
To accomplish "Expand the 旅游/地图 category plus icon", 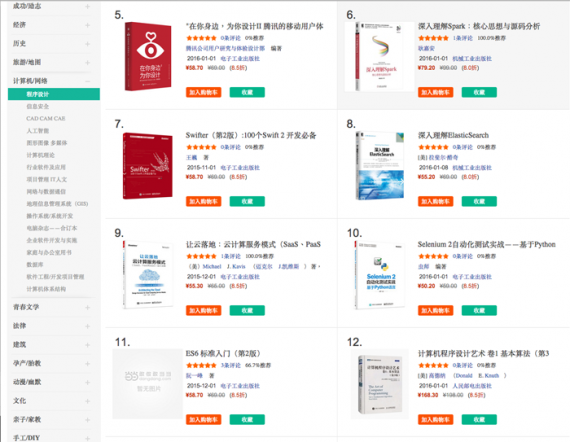I will tap(87, 63).
